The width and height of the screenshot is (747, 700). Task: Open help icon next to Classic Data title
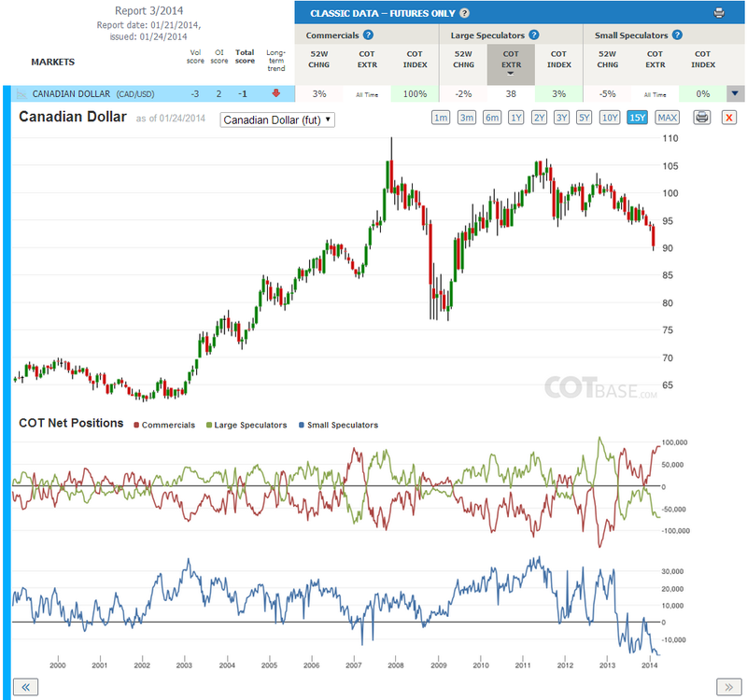(464, 13)
